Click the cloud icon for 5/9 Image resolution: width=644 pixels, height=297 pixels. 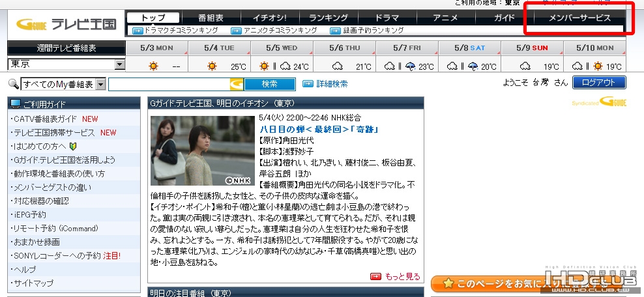pos(525,66)
